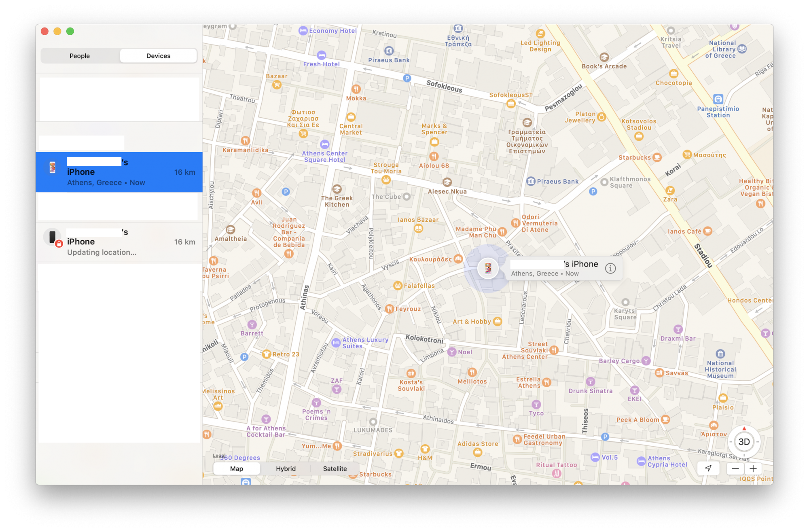The height and width of the screenshot is (532, 809).
Task: Click Ianos Bazaar shop icon
Action: pyautogui.click(x=418, y=229)
